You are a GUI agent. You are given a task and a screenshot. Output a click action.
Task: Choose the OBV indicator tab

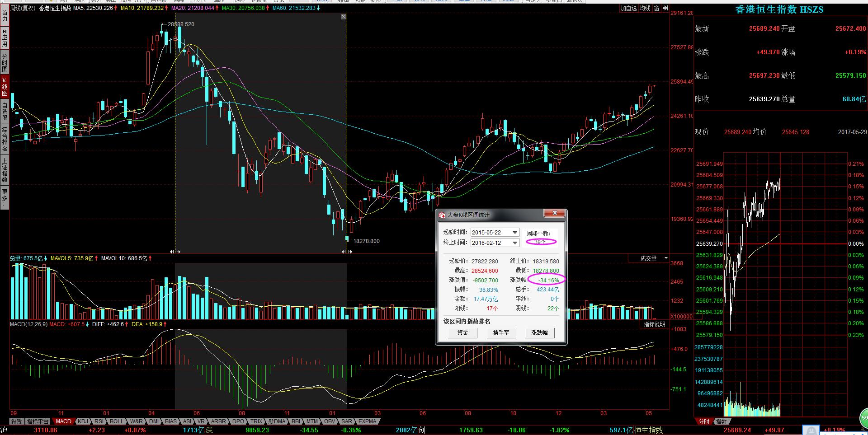point(330,421)
